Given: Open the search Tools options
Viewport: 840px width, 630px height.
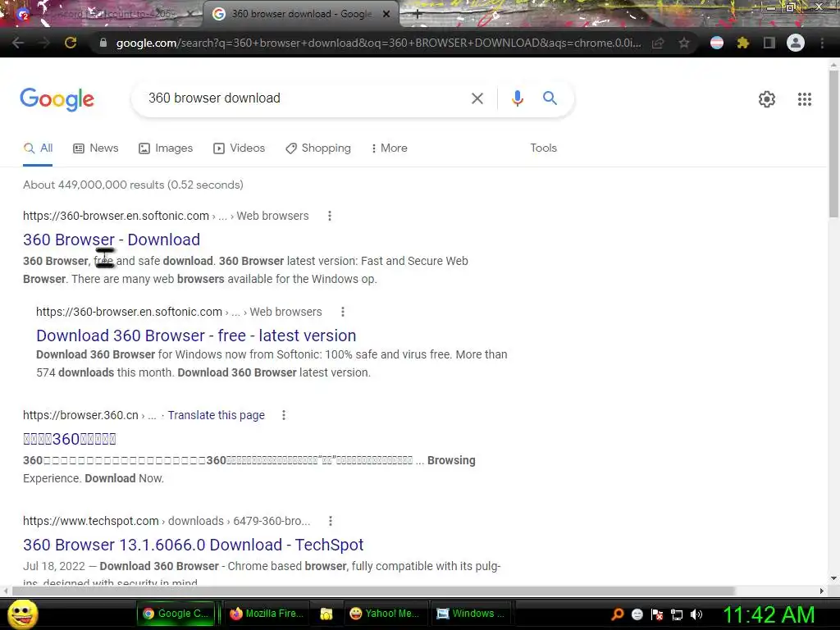Looking at the screenshot, I should click(543, 148).
